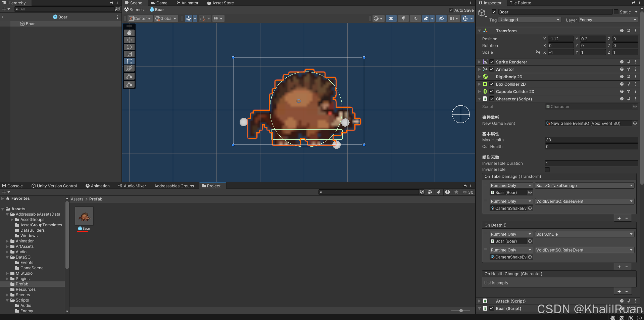Toggle scene lighting icon
The image size is (644, 320).
coord(403,18)
